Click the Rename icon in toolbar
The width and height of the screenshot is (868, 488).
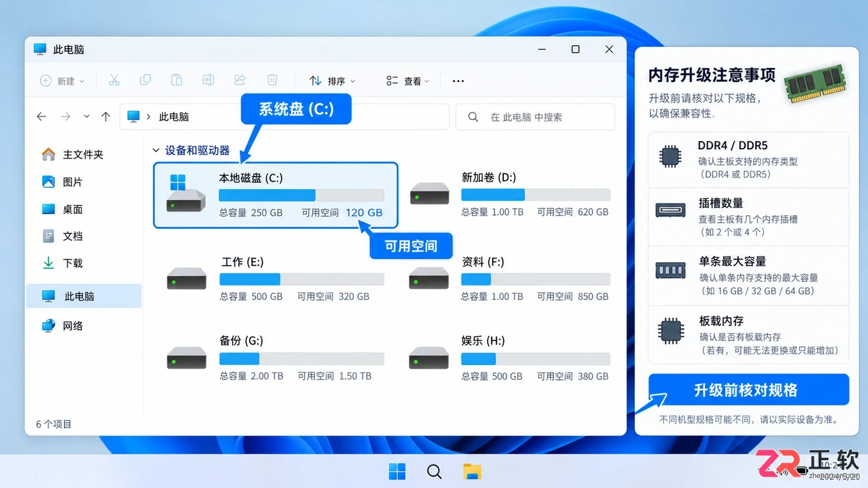(x=208, y=80)
